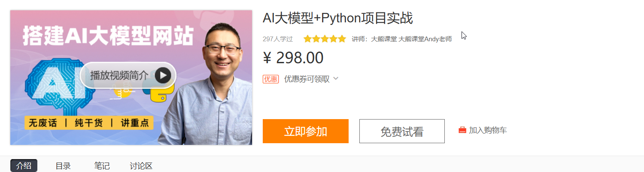The width and height of the screenshot is (644, 172).
Task: Click the orange 立即参加 button
Action: 306,131
